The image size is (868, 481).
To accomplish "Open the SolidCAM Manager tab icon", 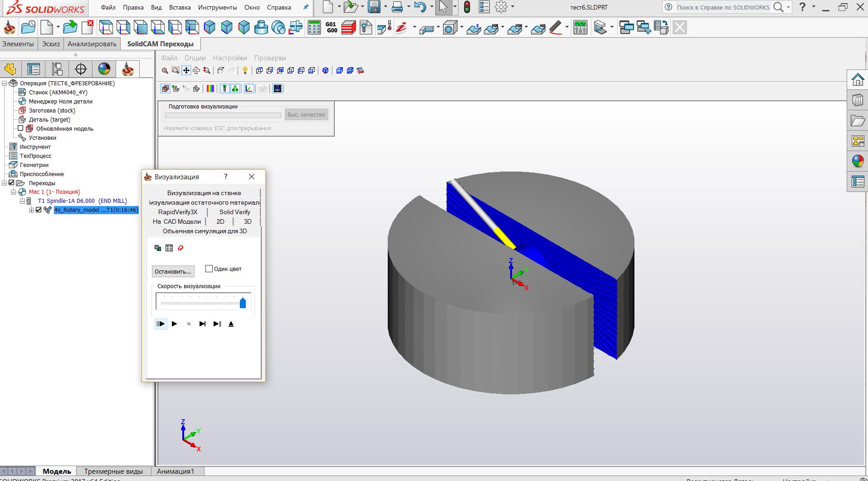I will click(127, 69).
